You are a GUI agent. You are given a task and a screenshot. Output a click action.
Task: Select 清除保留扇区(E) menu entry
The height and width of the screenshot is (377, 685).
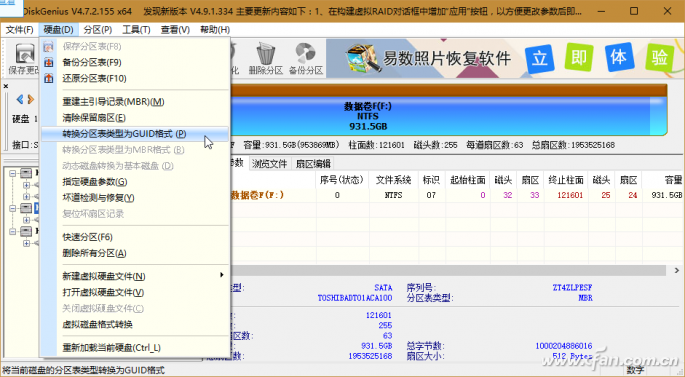point(135,118)
